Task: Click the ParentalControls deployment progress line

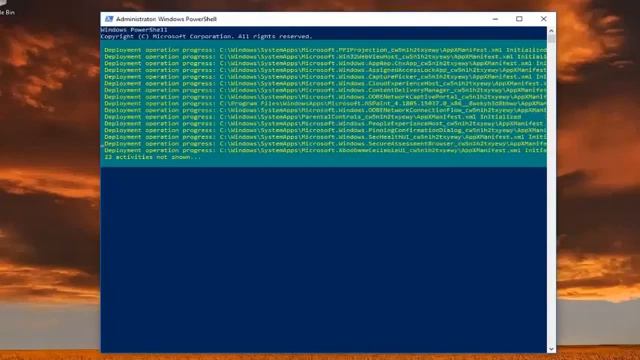Action: point(313,117)
